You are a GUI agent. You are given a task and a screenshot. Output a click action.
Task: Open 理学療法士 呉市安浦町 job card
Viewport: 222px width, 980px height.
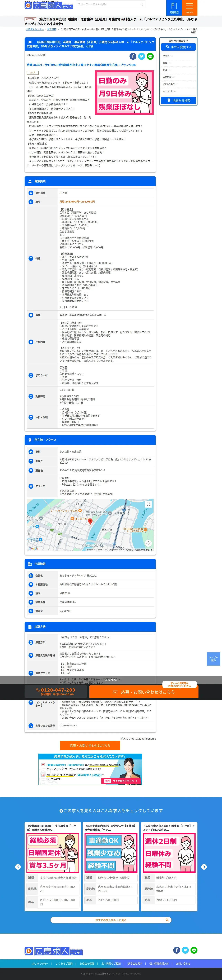(111, 867)
